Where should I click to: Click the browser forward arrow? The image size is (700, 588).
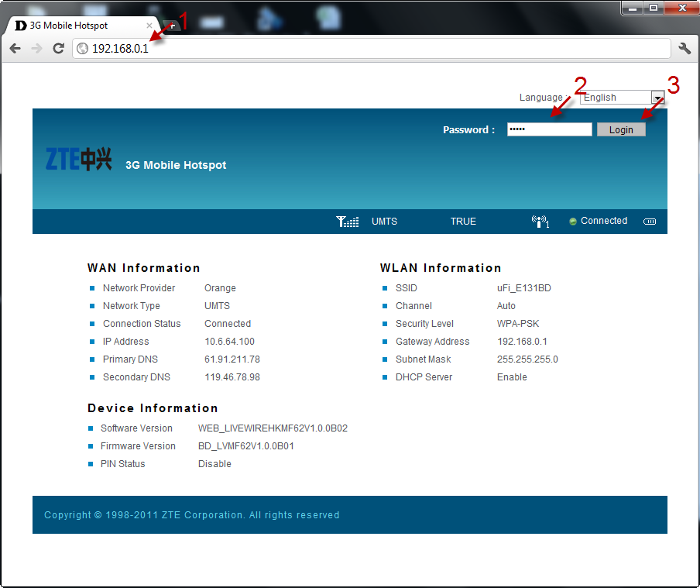36,48
